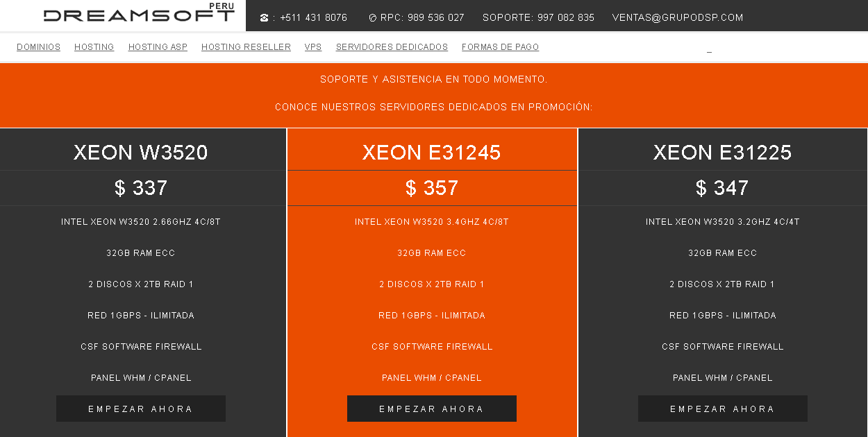
Task: Click the Soporte 997 082 835 number
Action: (x=539, y=18)
